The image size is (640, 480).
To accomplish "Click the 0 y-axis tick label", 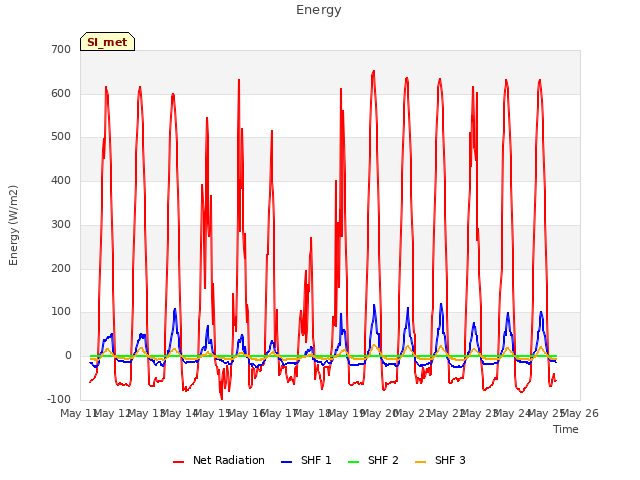I will 68,356.
